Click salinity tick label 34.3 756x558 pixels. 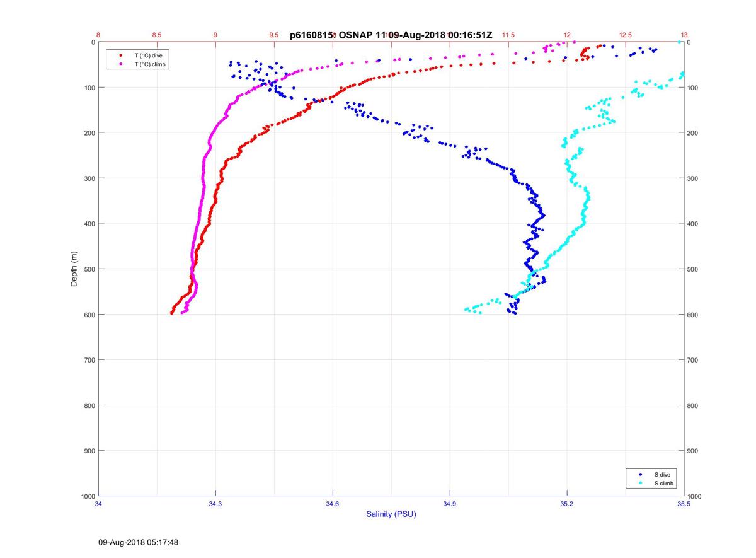[x=215, y=504]
